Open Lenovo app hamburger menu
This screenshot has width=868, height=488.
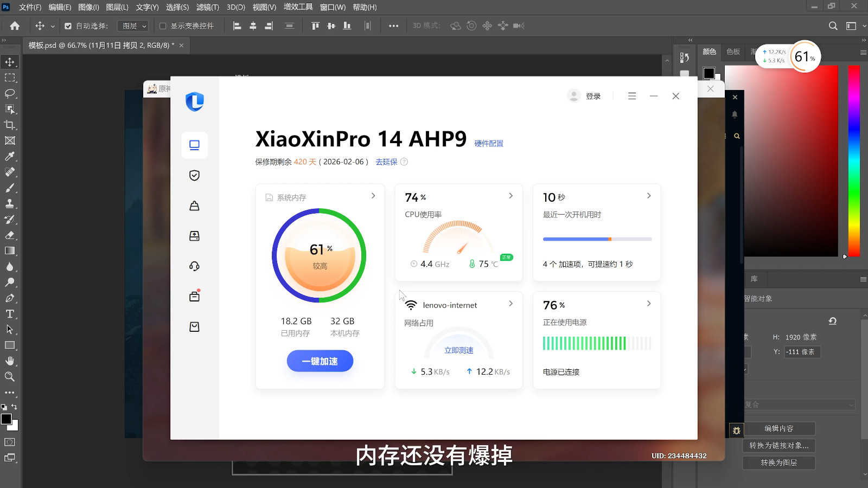coord(632,96)
